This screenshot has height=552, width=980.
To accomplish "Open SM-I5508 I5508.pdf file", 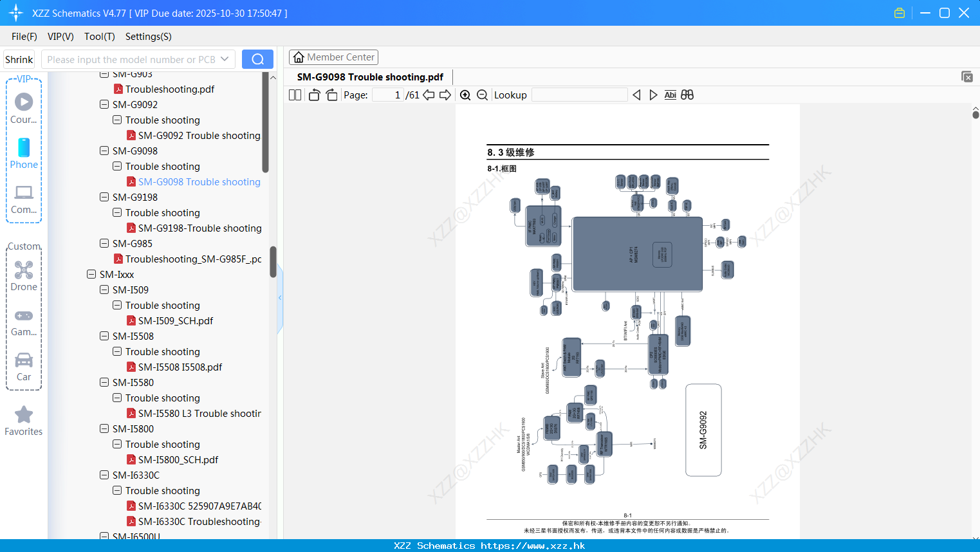I will [x=174, y=367].
